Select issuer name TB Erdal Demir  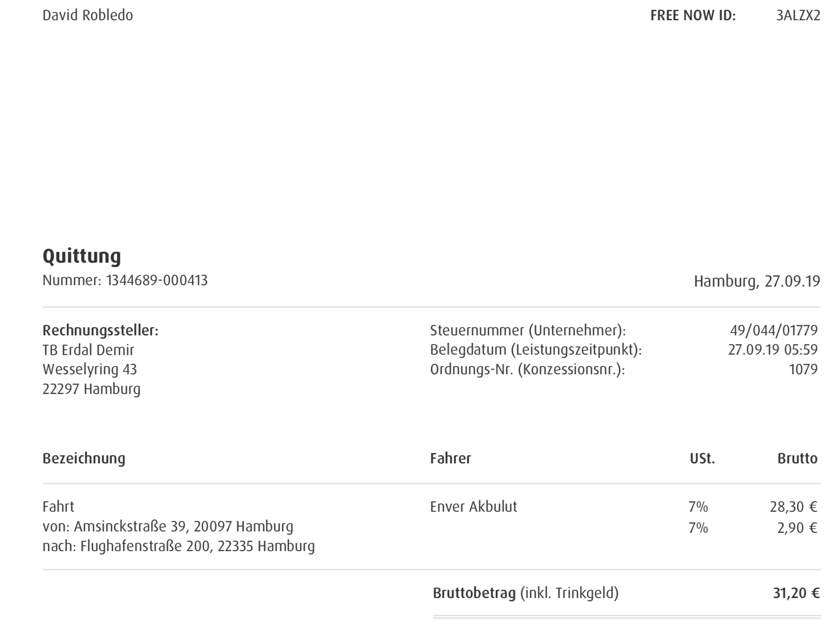[x=88, y=350]
